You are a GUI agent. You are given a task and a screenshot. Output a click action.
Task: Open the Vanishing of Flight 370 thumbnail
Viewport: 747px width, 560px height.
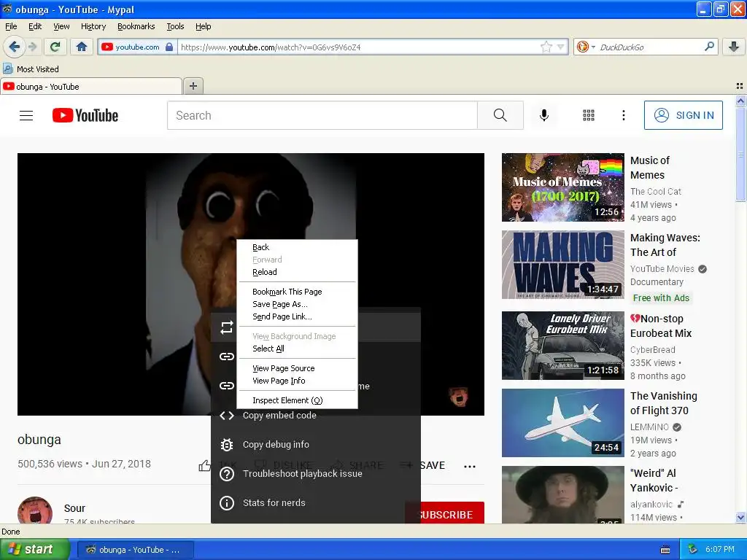(x=562, y=423)
